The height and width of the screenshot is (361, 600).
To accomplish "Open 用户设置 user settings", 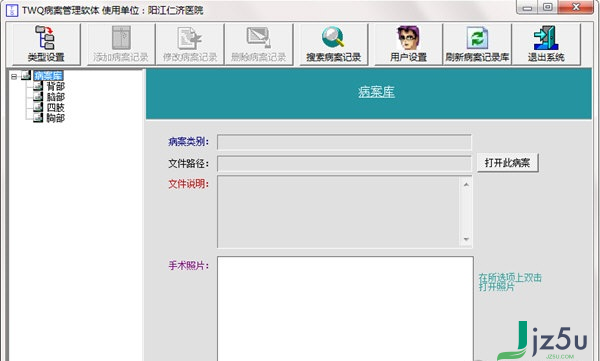I will (408, 44).
